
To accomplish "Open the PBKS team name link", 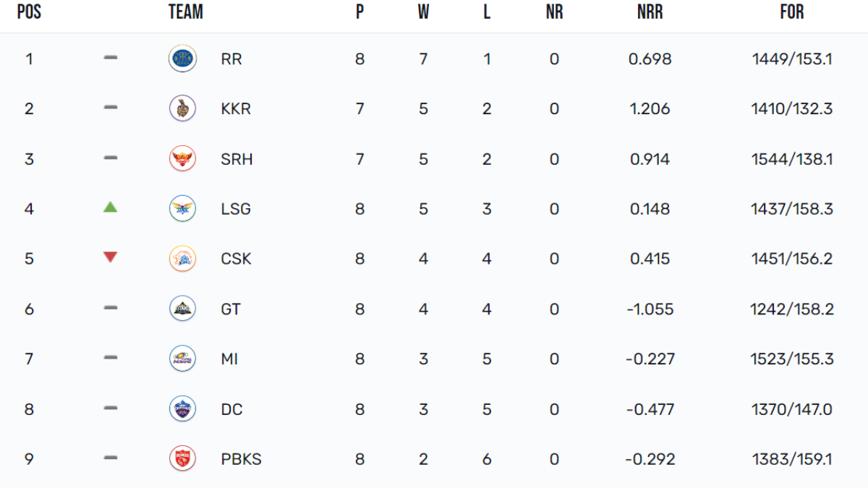I will pos(241,460).
